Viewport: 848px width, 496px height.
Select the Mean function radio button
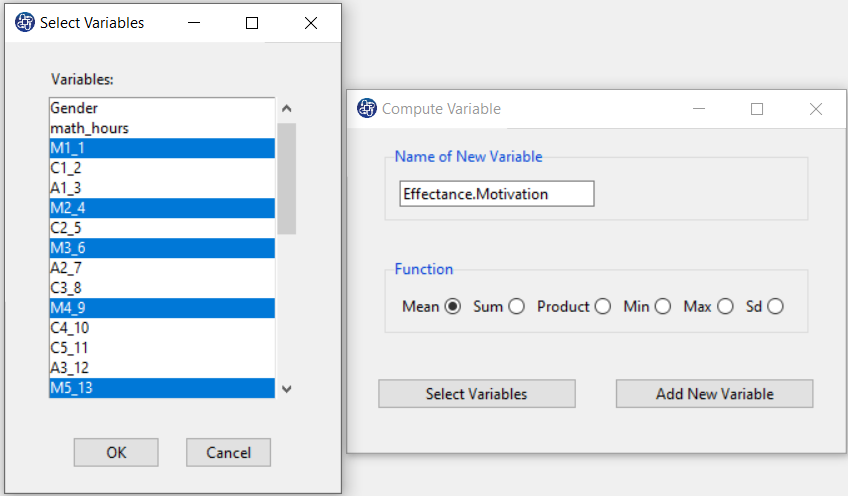click(x=453, y=307)
